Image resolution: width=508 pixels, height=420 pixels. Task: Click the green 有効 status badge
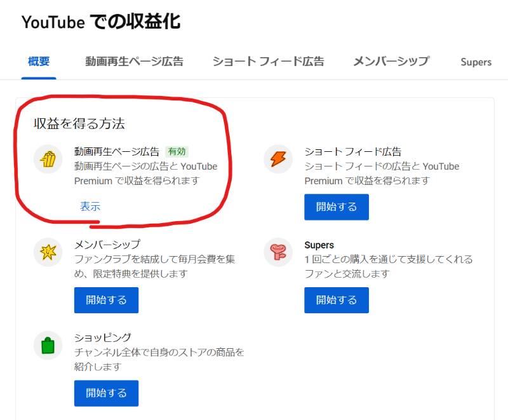point(177,151)
